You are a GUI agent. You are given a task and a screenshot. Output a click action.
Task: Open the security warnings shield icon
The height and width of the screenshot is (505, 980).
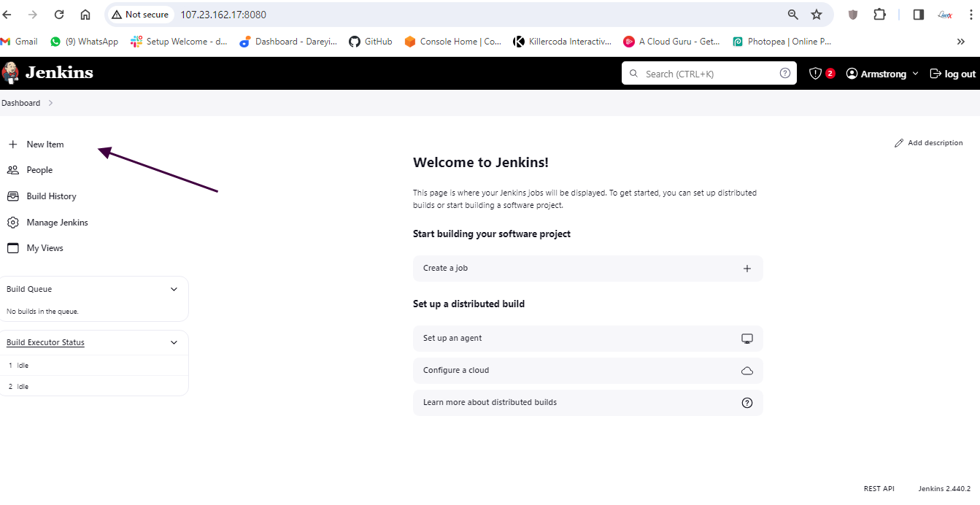[816, 74]
